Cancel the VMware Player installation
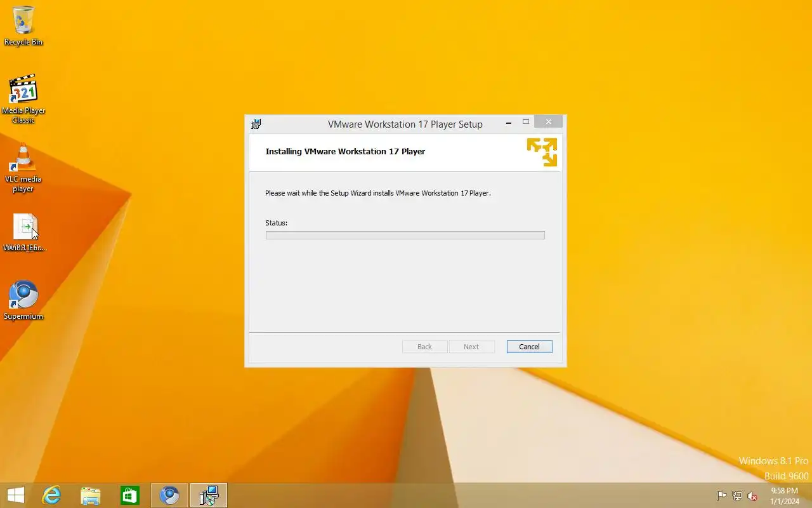Viewport: 812px width, 508px height. (x=529, y=347)
